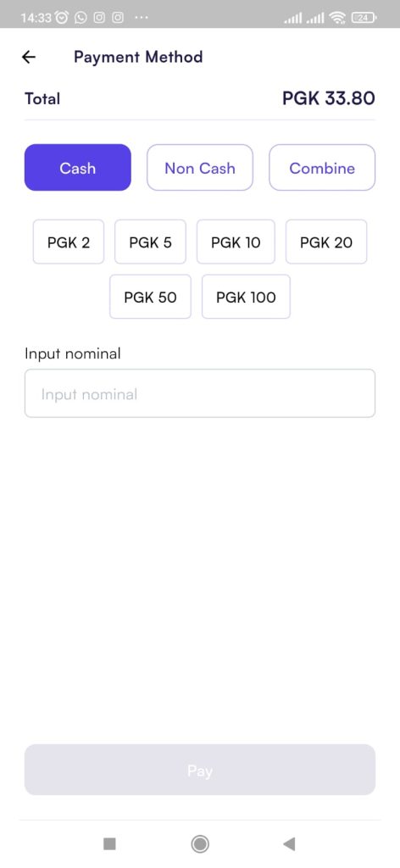Tap the Wi-Fi status icon
This screenshot has height=868, width=400.
click(x=337, y=18)
